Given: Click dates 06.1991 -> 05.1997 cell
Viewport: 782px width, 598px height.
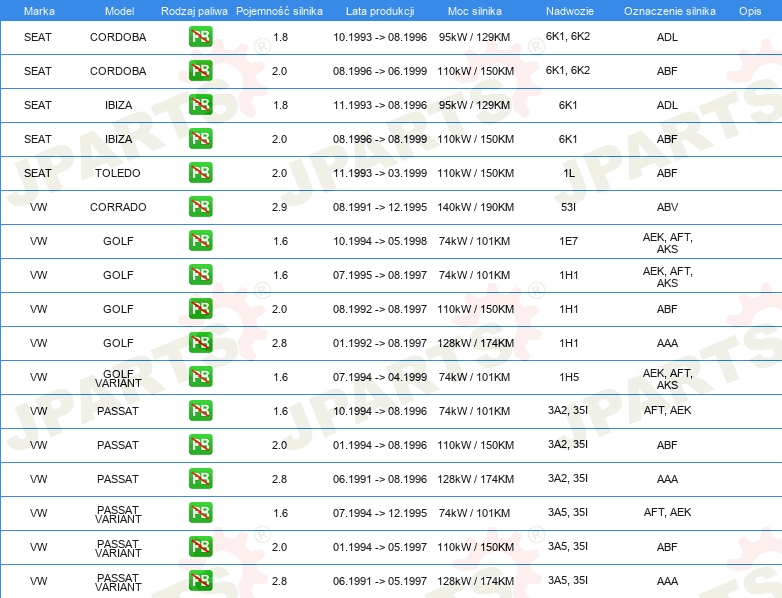Looking at the screenshot, I should tap(380, 581).
